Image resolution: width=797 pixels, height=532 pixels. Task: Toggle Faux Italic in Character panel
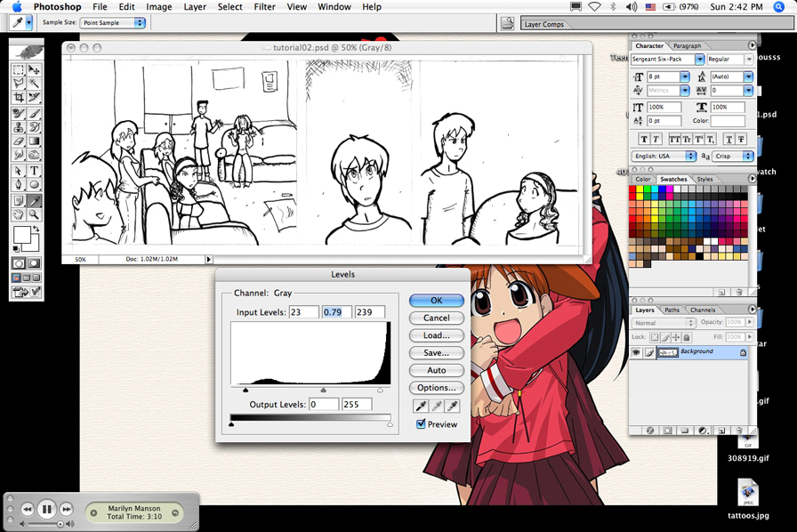click(656, 140)
